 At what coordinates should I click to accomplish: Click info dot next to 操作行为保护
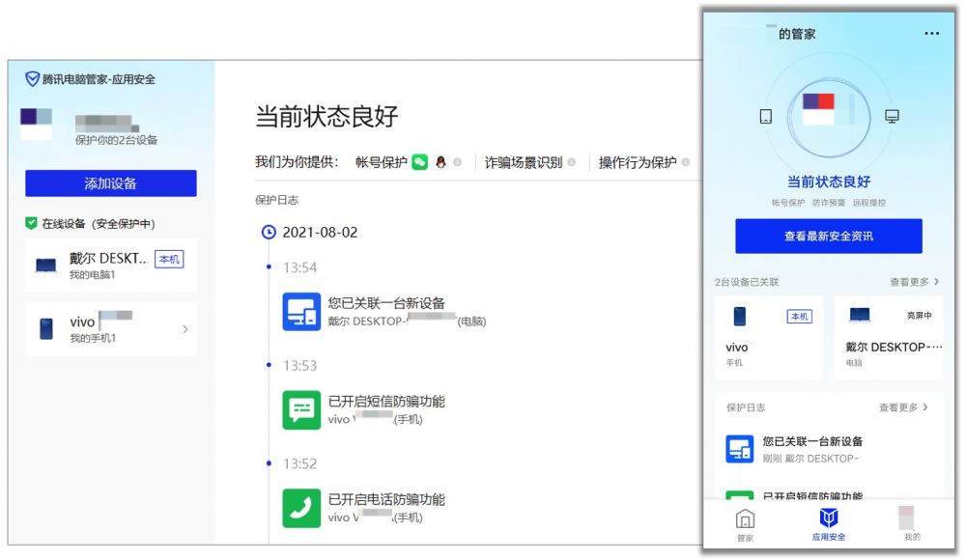coord(685,162)
